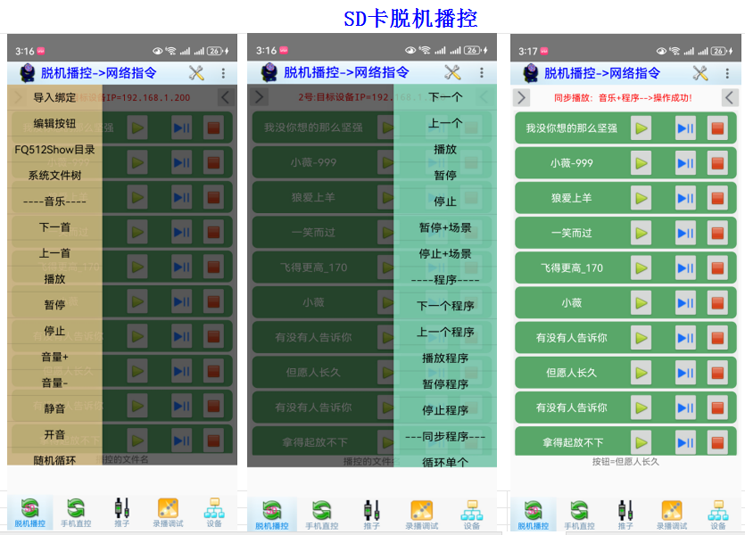Select '导入绑定' in the left drawer menu
745x535 pixels.
pos(55,98)
